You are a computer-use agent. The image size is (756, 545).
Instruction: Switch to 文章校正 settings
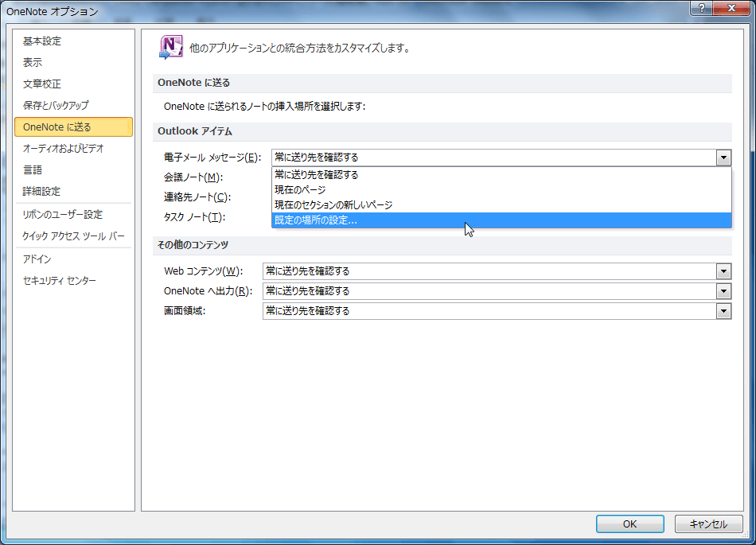[73, 84]
